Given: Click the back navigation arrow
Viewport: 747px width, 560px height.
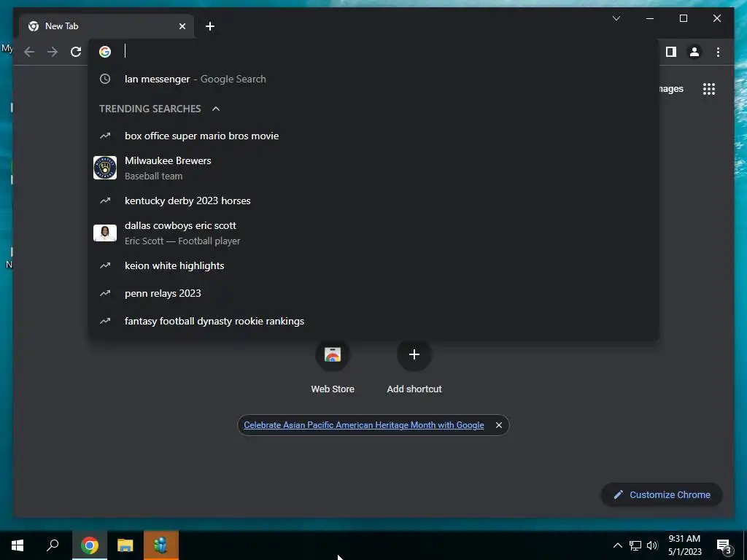Looking at the screenshot, I should (x=29, y=52).
